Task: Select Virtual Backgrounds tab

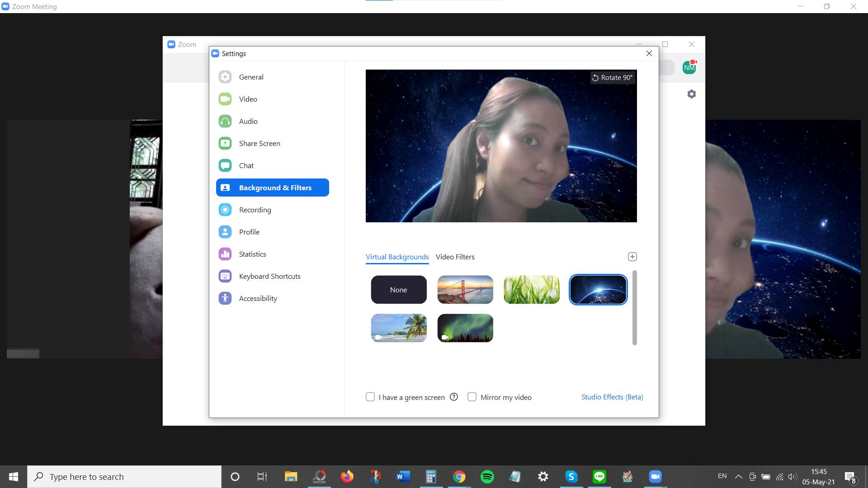Action: point(397,257)
